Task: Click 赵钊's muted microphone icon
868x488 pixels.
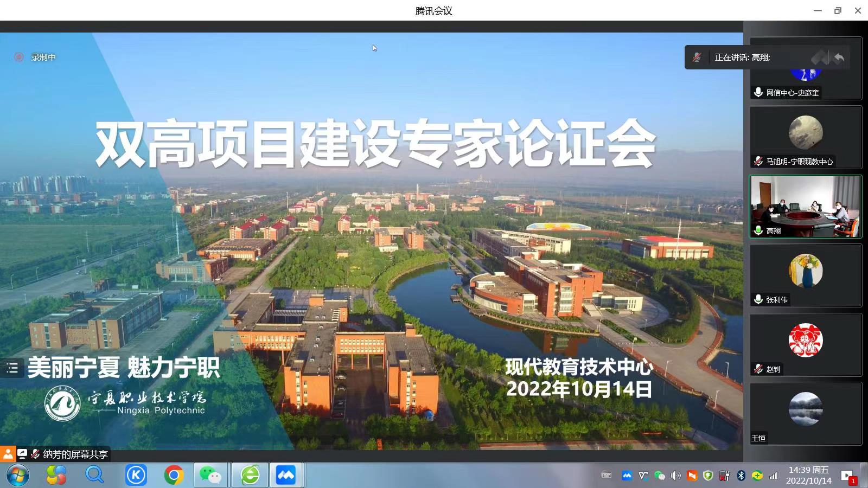Action: pyautogui.click(x=758, y=369)
